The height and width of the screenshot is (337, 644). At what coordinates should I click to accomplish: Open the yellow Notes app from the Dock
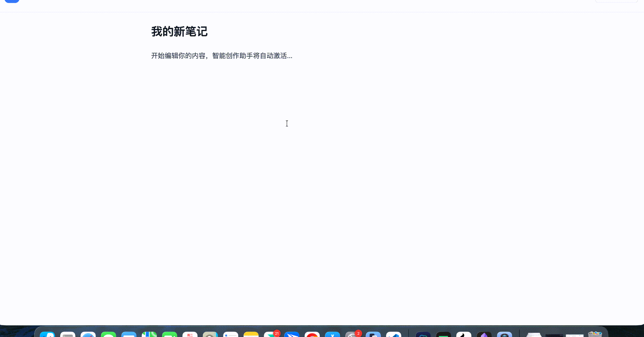point(251,333)
